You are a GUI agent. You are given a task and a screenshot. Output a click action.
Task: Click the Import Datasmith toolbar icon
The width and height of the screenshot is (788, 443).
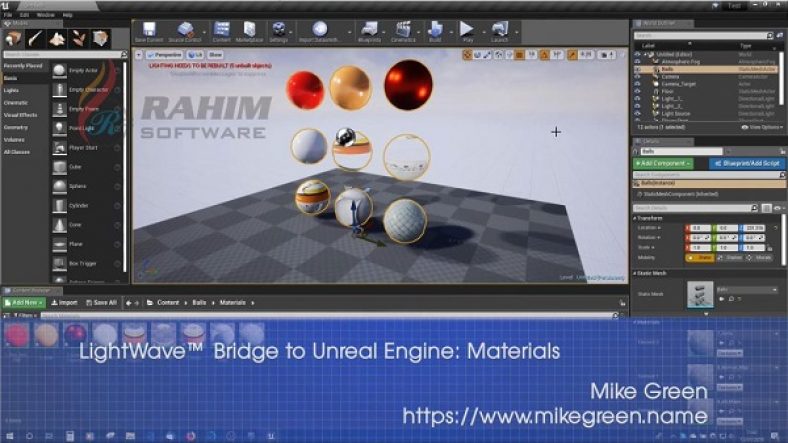click(320, 32)
